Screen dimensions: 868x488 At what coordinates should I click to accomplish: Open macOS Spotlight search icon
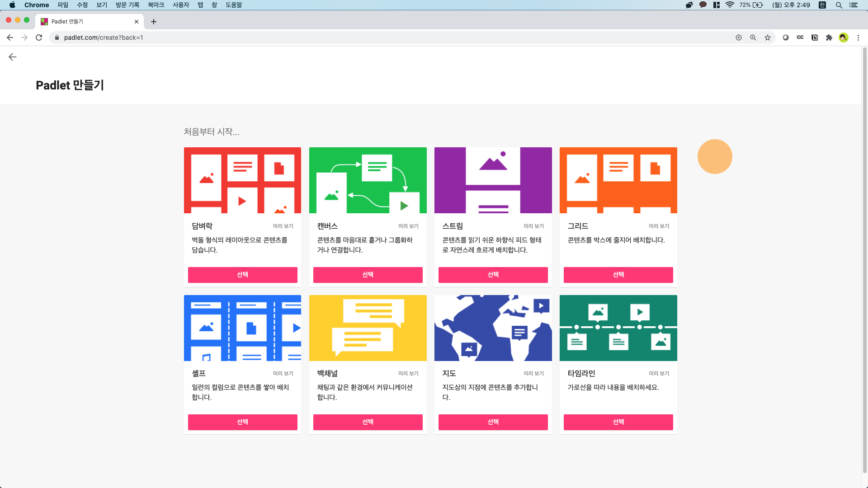click(x=839, y=5)
